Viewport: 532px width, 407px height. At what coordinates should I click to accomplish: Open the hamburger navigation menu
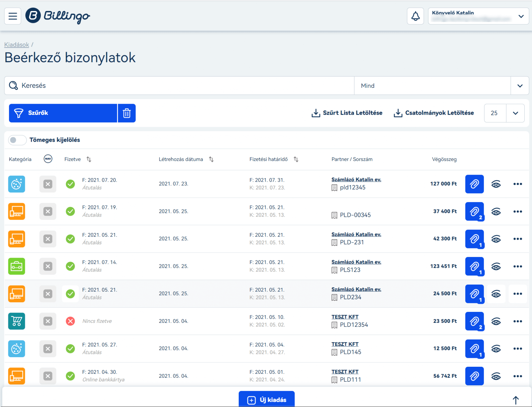coord(13,16)
